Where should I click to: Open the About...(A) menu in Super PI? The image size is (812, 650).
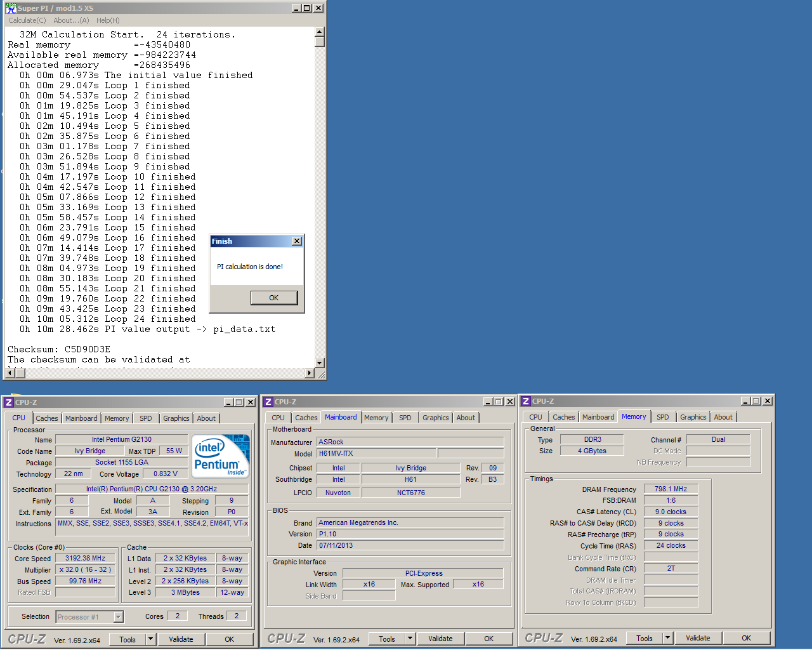71,20
